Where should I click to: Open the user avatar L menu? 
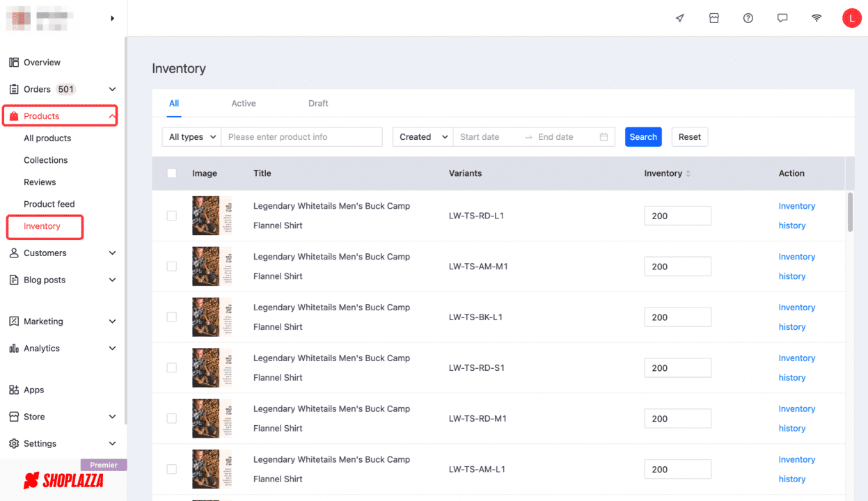click(852, 18)
